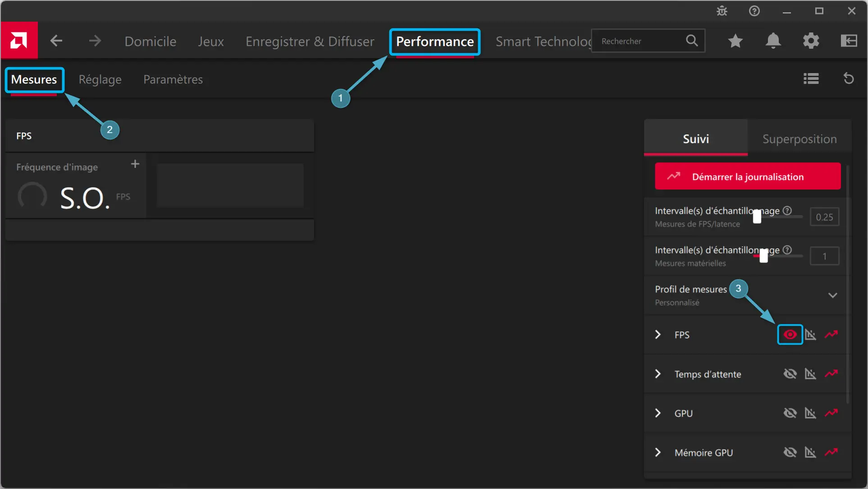Click the start logging button
This screenshot has height=489, width=868.
coord(748,176)
